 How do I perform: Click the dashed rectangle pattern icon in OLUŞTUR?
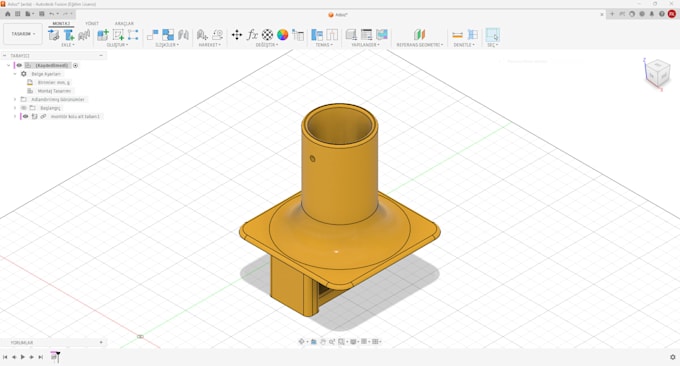pos(133,35)
